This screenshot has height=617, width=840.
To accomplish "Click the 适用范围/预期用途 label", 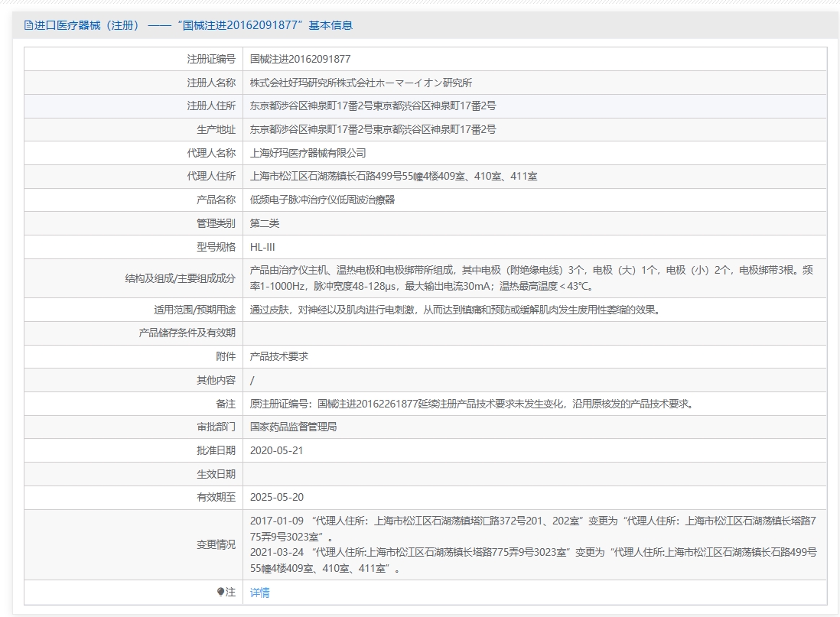I will (x=194, y=310).
